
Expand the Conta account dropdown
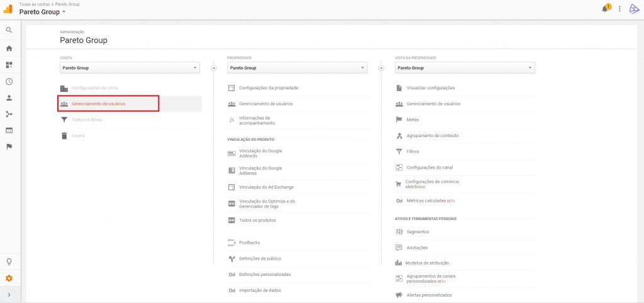point(130,68)
